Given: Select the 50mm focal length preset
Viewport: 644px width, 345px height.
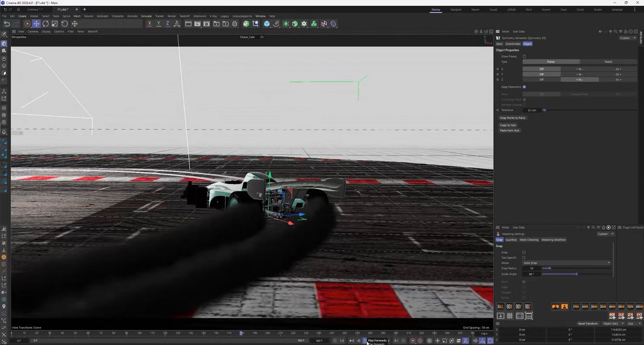Looking at the screenshot, I should [x=621, y=306].
